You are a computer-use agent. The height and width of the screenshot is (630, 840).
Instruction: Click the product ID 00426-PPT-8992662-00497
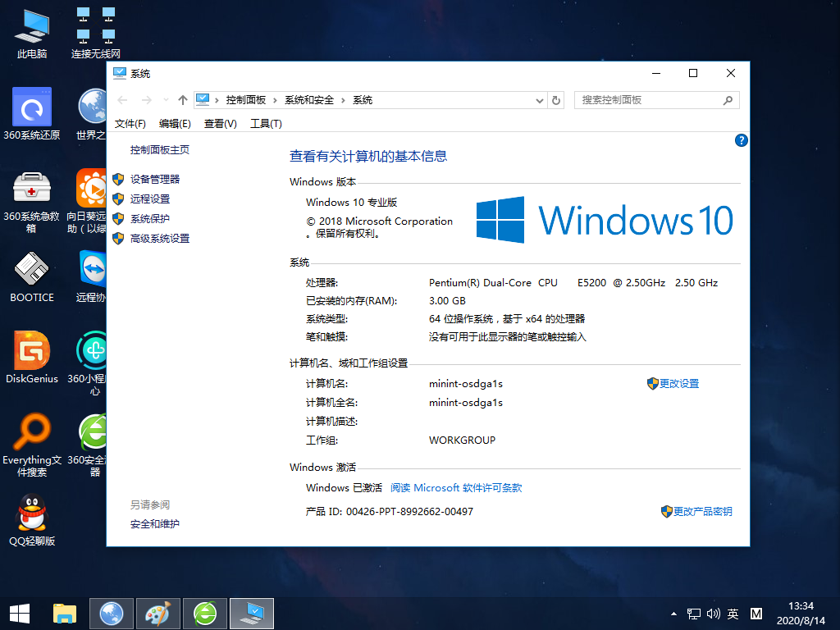pyautogui.click(x=409, y=512)
